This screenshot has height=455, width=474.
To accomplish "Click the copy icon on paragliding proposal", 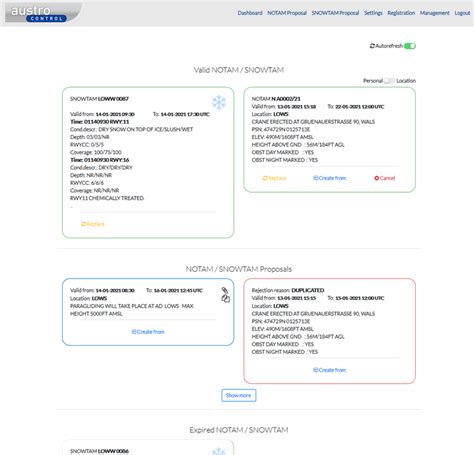I will tap(226, 298).
